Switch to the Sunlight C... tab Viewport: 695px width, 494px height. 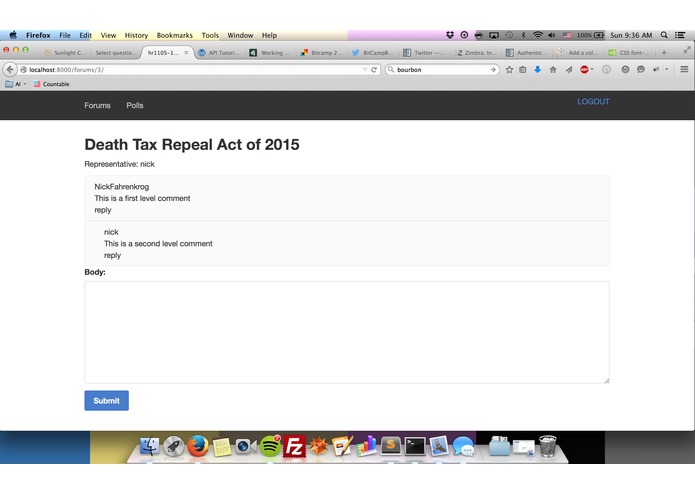pyautogui.click(x=65, y=53)
